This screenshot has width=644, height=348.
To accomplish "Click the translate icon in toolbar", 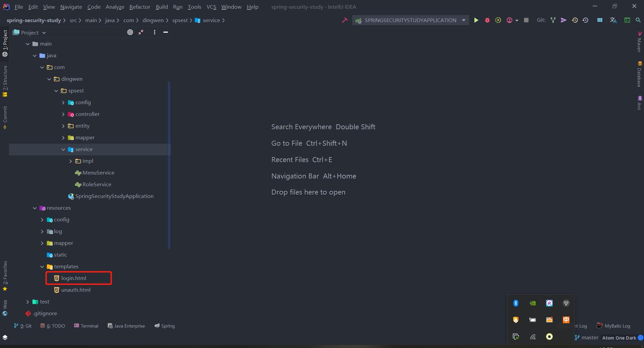I will click(x=613, y=20).
